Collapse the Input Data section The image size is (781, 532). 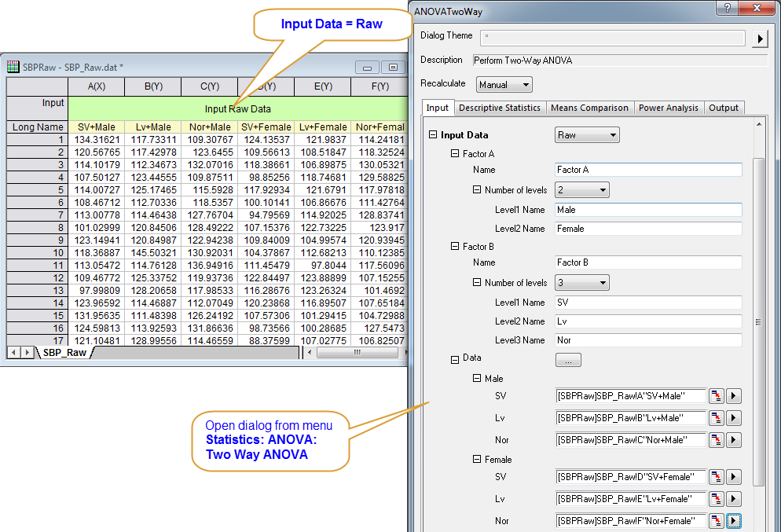tap(433, 135)
